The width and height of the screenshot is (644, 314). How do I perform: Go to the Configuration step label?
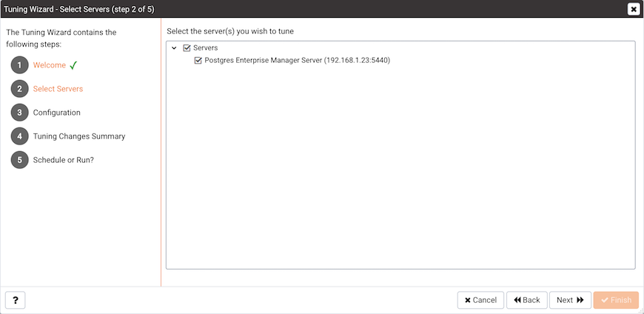click(x=57, y=113)
